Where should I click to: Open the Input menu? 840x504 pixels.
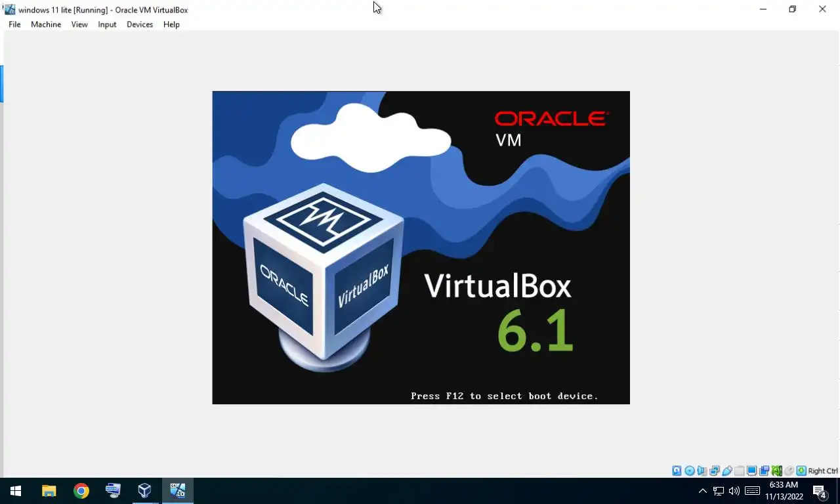(107, 24)
